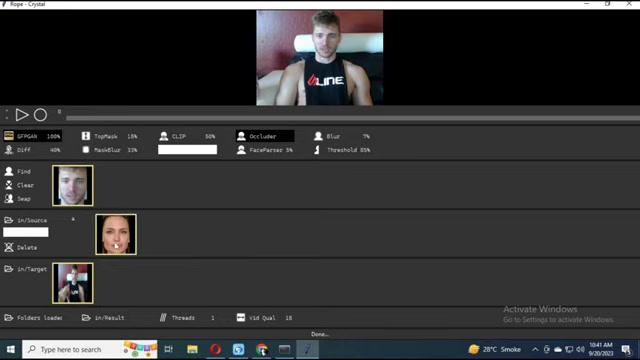
Task: Select the target video thumbnail
Action: (73, 283)
